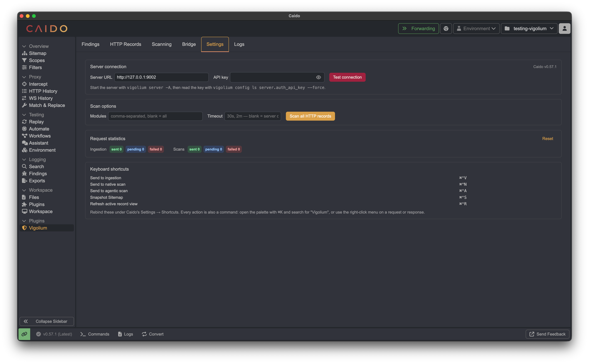Open Workspace monitor icon item
Image resolution: width=589 pixels, height=364 pixels.
(47, 211)
